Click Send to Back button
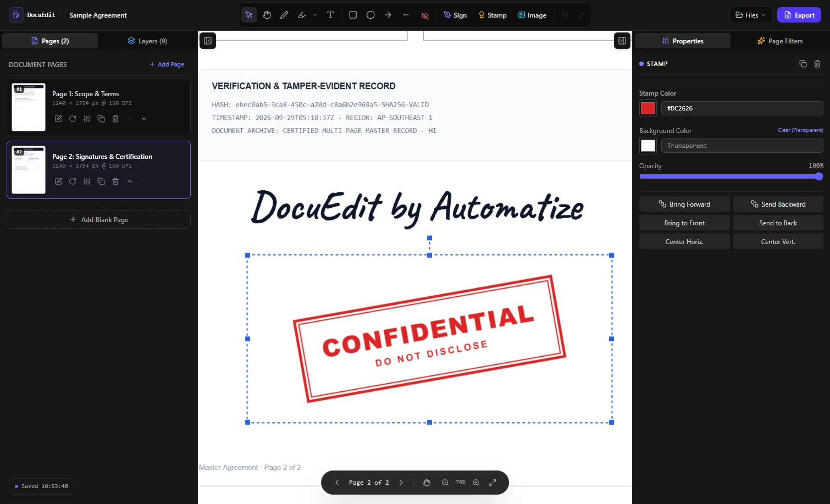This screenshot has width=830, height=504. [x=778, y=223]
